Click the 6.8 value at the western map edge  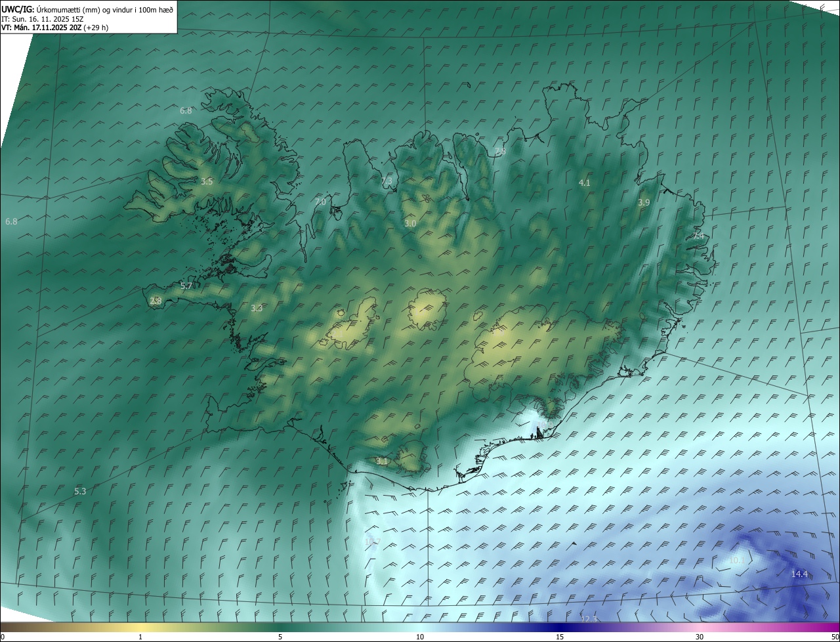[11, 221]
